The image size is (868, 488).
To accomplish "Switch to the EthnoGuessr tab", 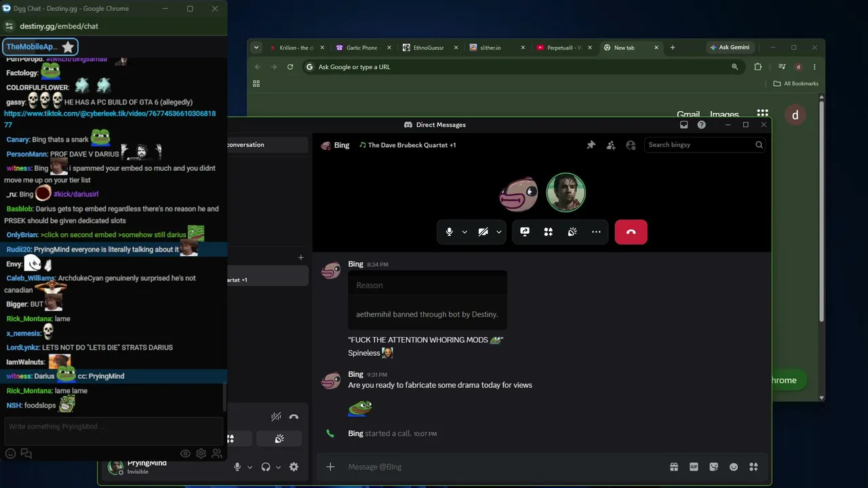I will [x=428, y=47].
